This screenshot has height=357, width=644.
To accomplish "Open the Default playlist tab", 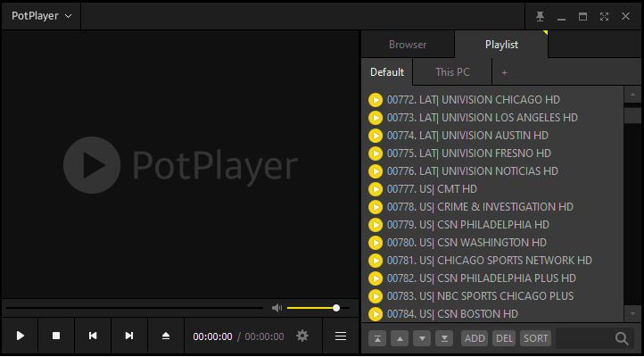I will 387,72.
